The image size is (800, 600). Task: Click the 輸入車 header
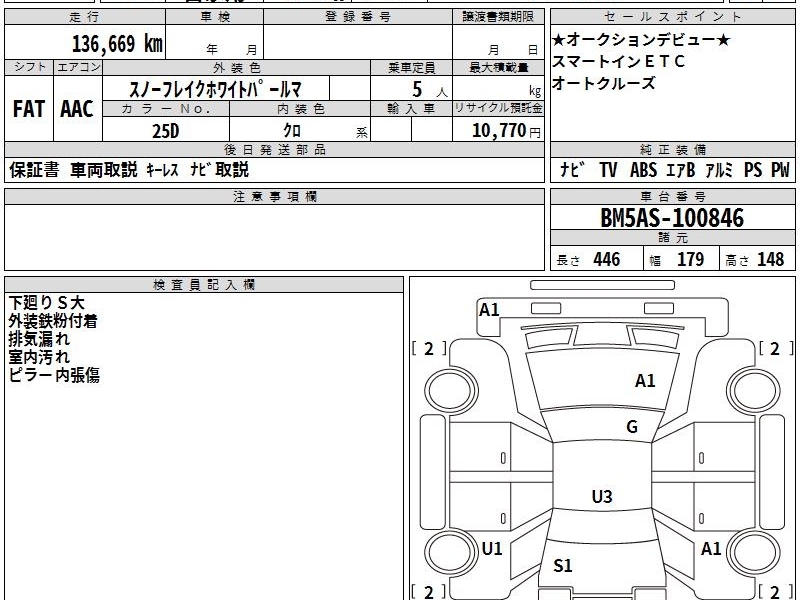(x=411, y=109)
